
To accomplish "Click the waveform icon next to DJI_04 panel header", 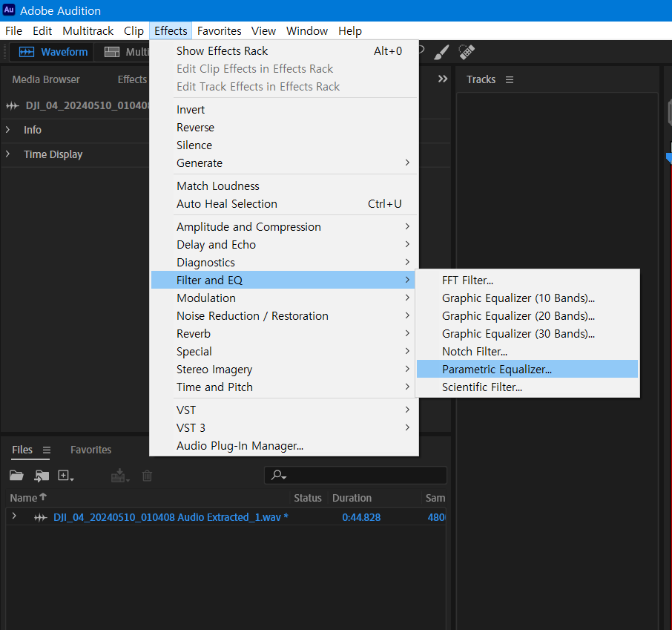I will click(13, 105).
